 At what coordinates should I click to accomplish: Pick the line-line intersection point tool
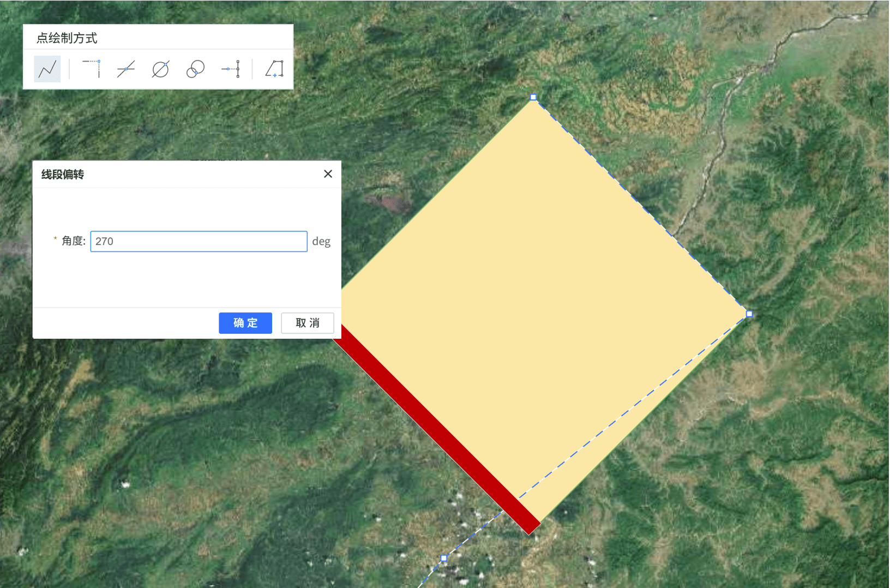click(126, 69)
